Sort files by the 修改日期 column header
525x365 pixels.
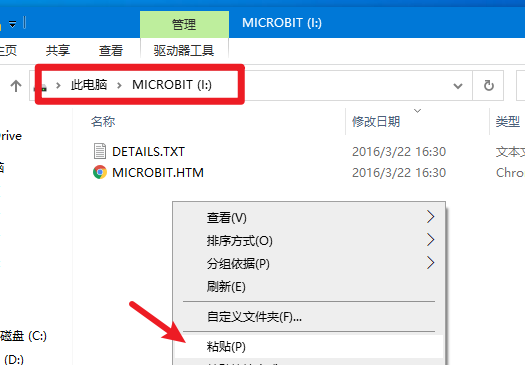pos(376,121)
